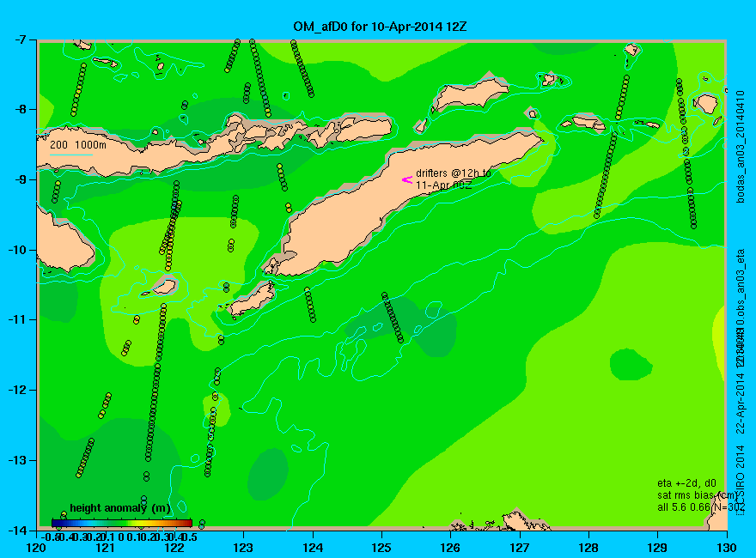Screen dimensions: 756x558
Task: Click the longitude label '129'
Action: (x=657, y=548)
